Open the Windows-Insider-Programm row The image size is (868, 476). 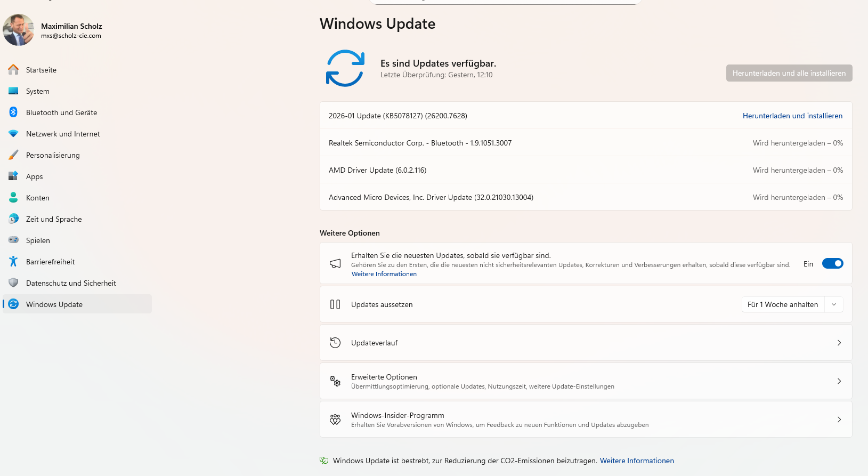(586, 419)
